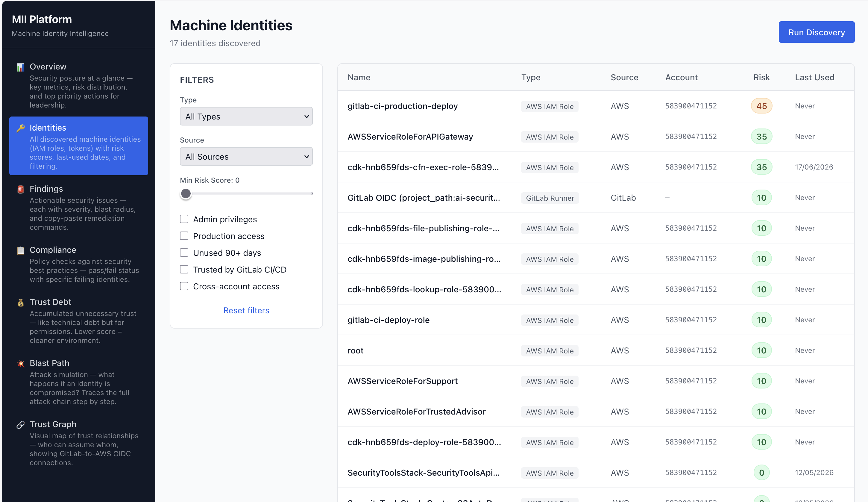Click the Identities key icon
The width and height of the screenshot is (868, 502).
tap(21, 128)
